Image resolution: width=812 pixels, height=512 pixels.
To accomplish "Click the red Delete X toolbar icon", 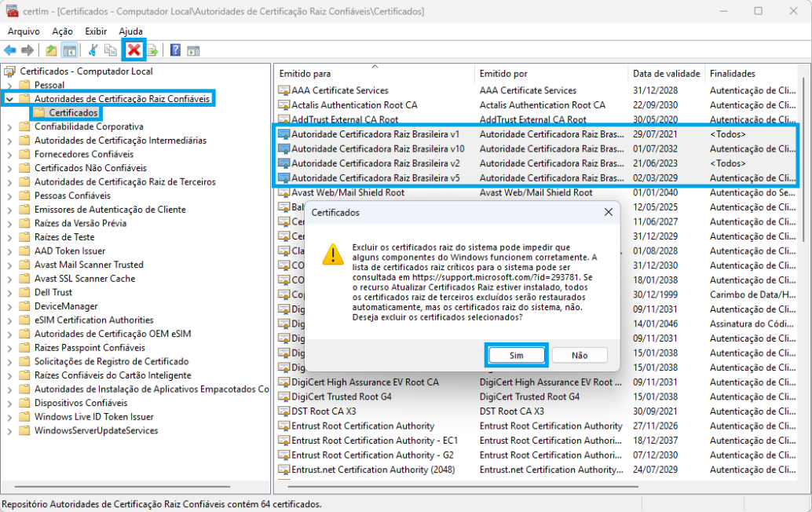I will click(x=134, y=50).
